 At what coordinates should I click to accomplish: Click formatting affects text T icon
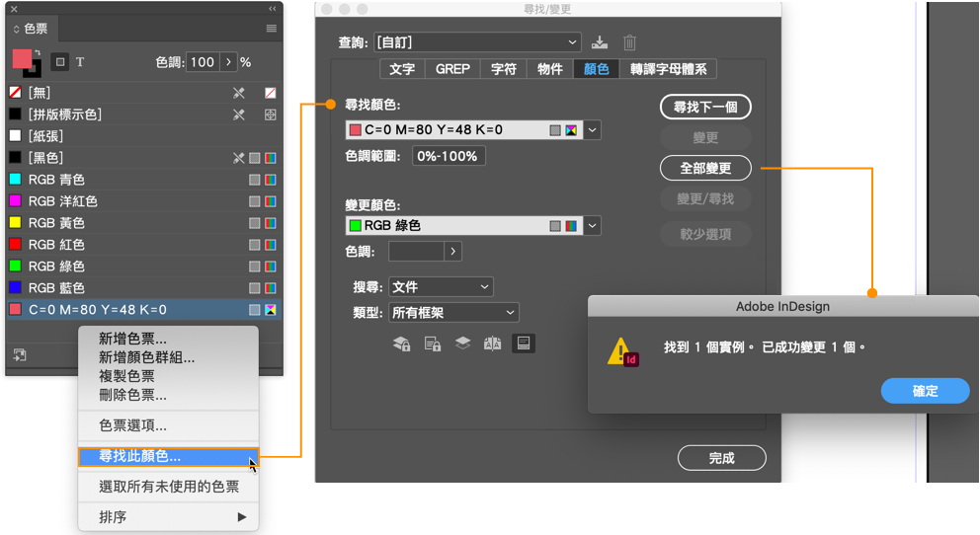click(80, 62)
